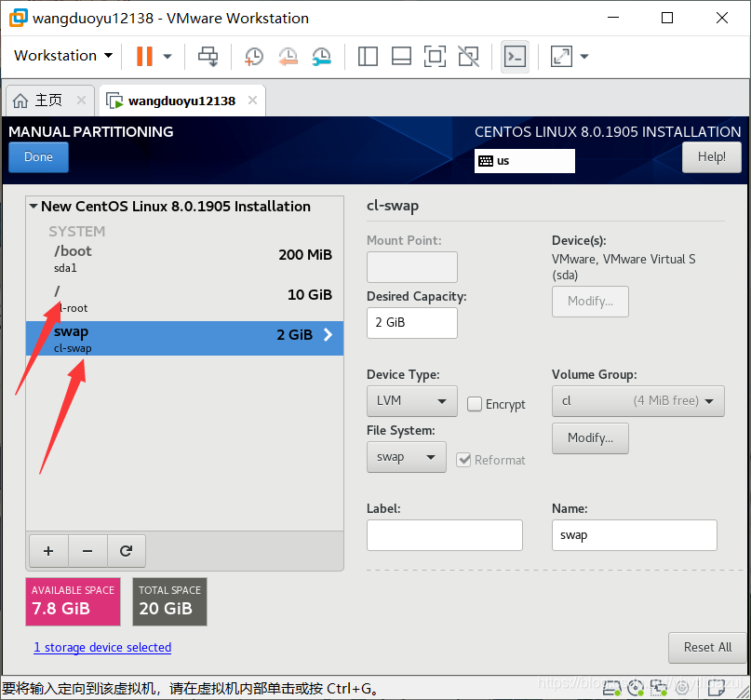Enable the Encrypt checkbox
The width and height of the screenshot is (751, 700).
[475, 404]
